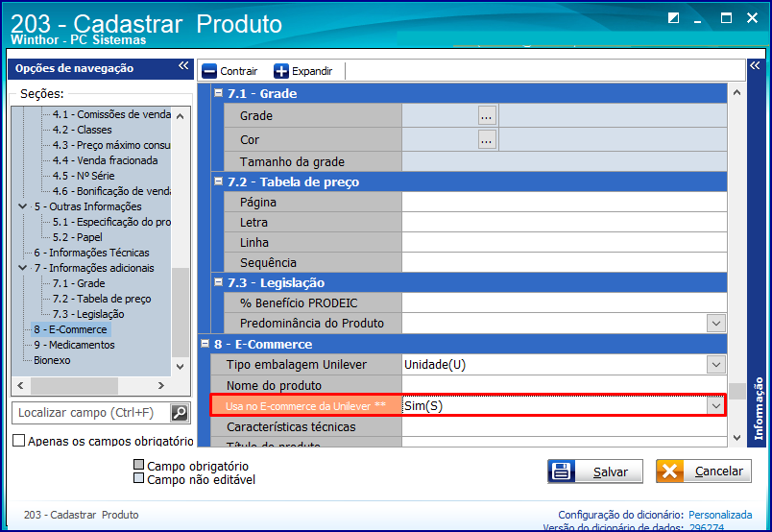Click the Localizar campo search field

[x=91, y=413]
